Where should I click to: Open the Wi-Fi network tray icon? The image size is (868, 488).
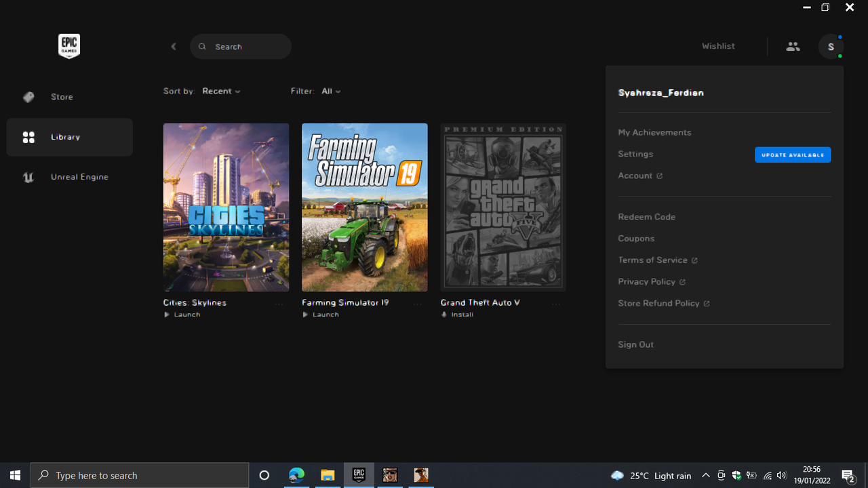coord(767,476)
